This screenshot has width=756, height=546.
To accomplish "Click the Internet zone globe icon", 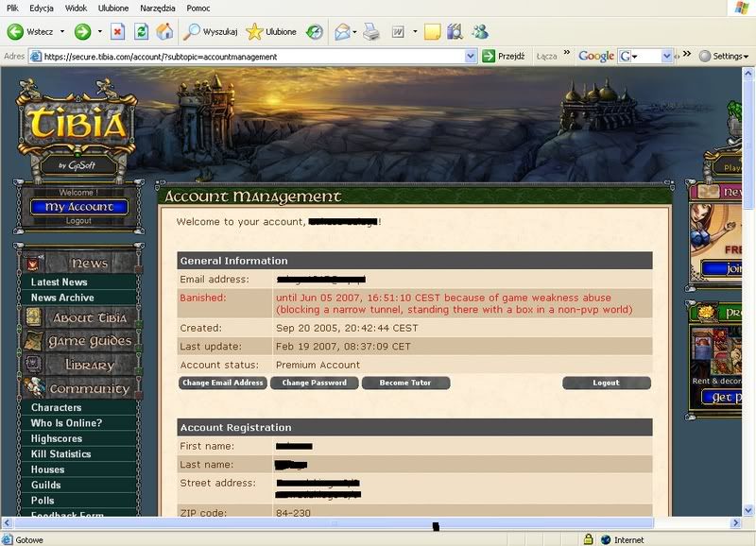I will (606, 539).
